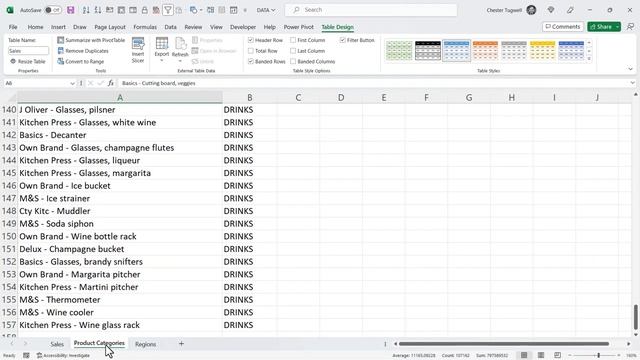Viewport: 640px width, 360px height.
Task: Click the Resize Table option
Action: pos(27,61)
